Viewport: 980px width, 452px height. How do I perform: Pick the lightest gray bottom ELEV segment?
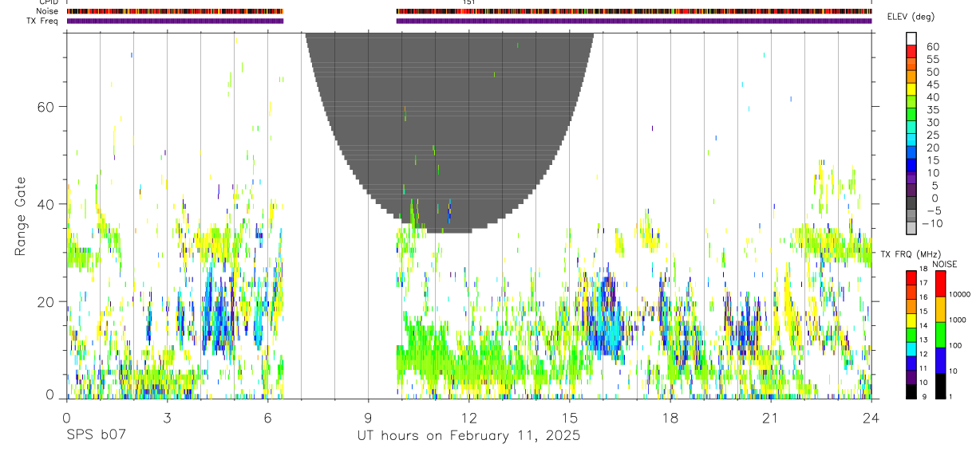911,228
